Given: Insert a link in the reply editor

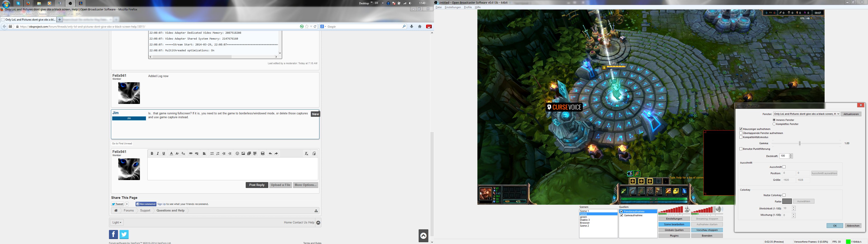Looking at the screenshot, I should (x=191, y=154).
